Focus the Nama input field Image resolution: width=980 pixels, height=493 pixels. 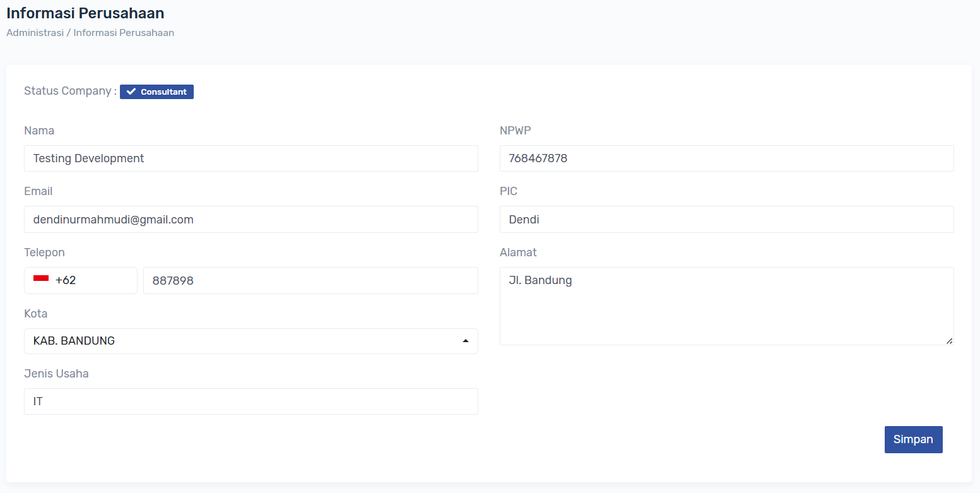(251, 158)
